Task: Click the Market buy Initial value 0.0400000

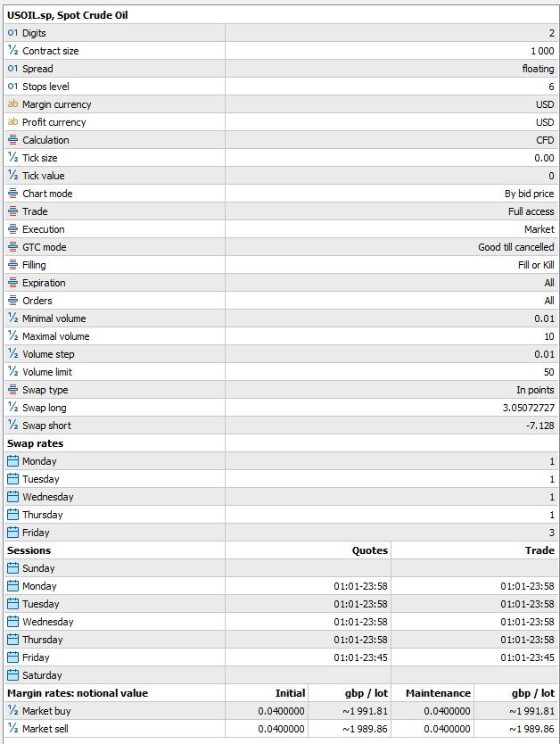Action: (281, 711)
